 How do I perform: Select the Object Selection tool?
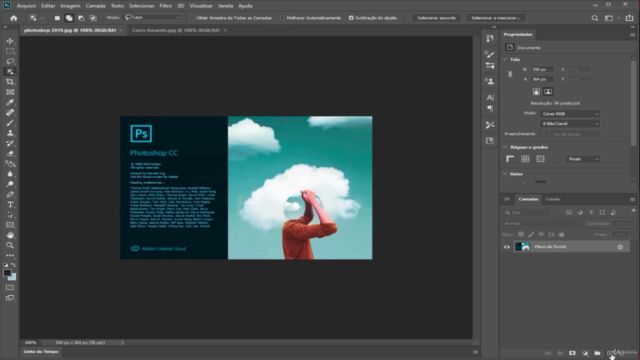coord(10,71)
